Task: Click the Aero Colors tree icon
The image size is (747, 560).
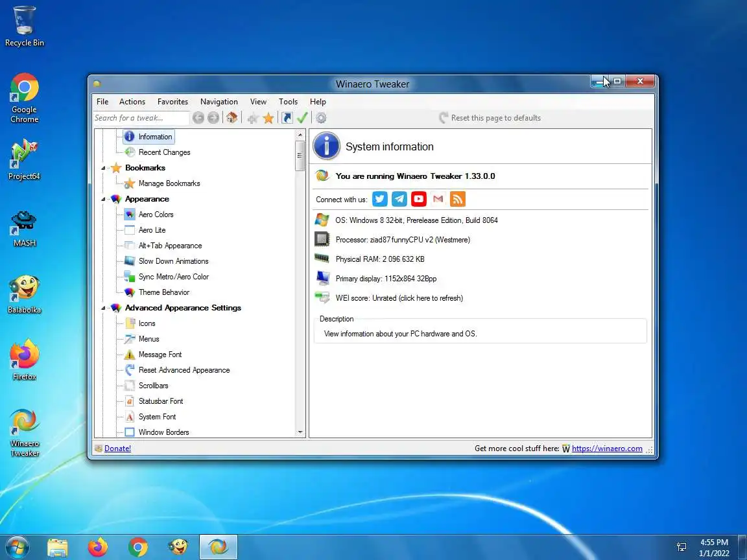Action: click(x=130, y=215)
